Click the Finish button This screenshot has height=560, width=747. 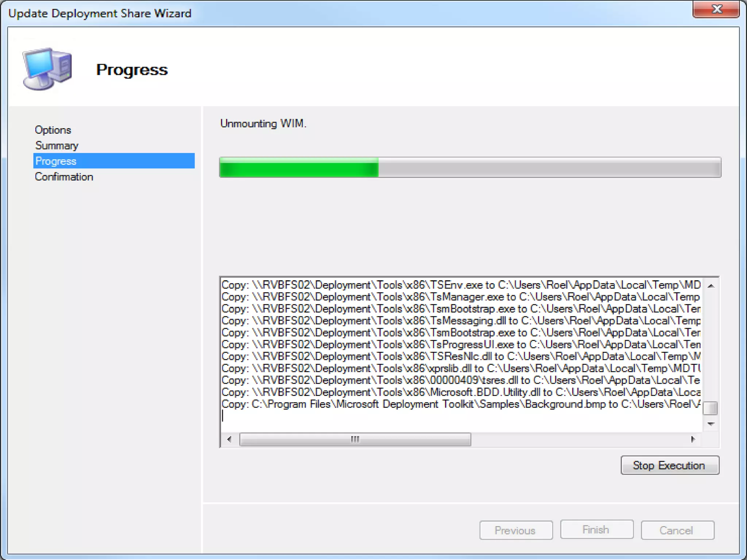[x=596, y=529]
